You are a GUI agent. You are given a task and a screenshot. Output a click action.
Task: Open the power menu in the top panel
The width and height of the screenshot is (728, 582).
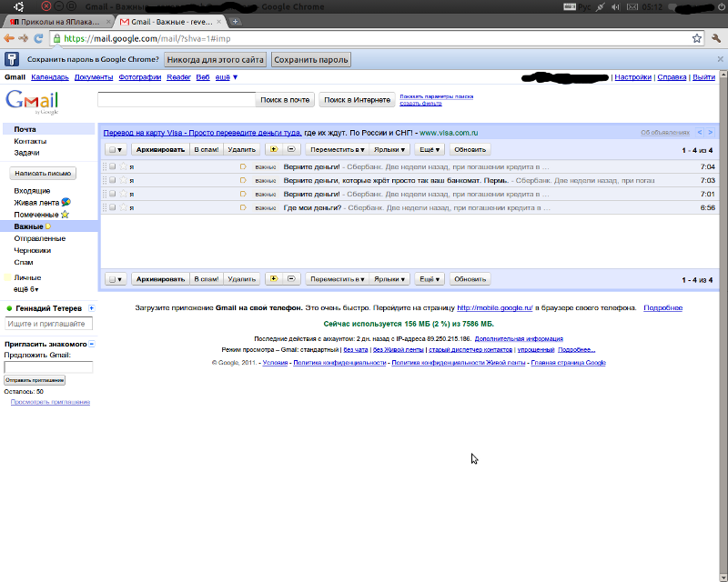pyautogui.click(x=722, y=6)
